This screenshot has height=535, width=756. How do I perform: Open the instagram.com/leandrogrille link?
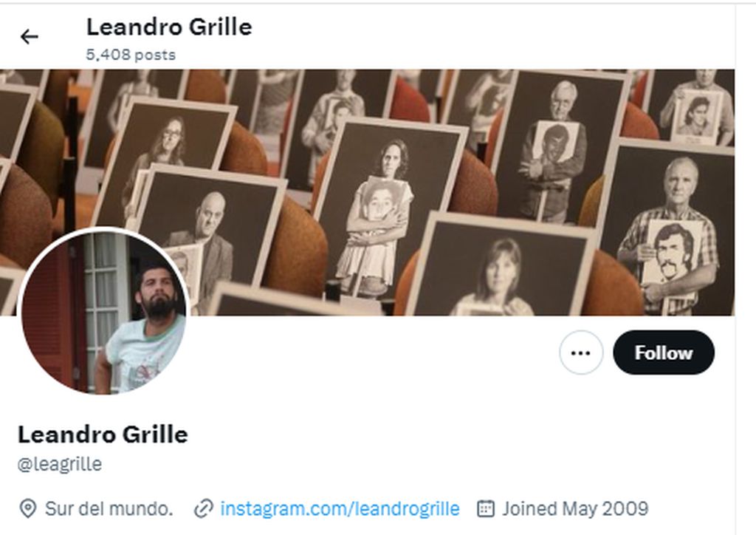point(340,509)
